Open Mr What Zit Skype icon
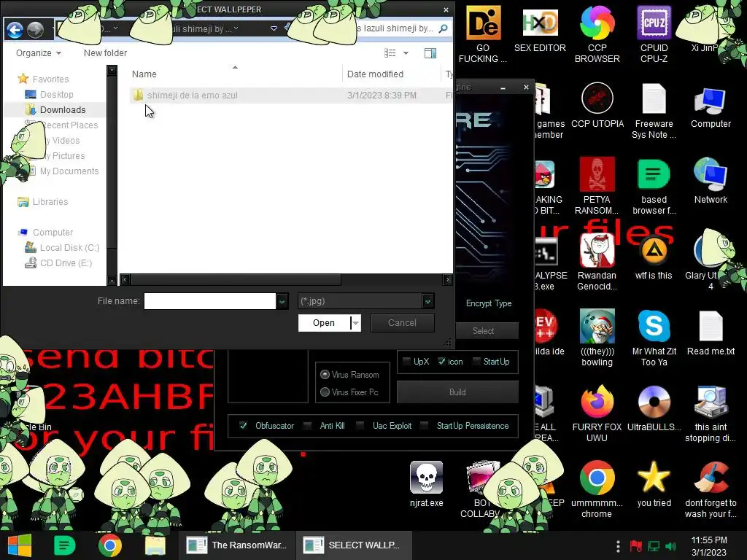 (654, 338)
